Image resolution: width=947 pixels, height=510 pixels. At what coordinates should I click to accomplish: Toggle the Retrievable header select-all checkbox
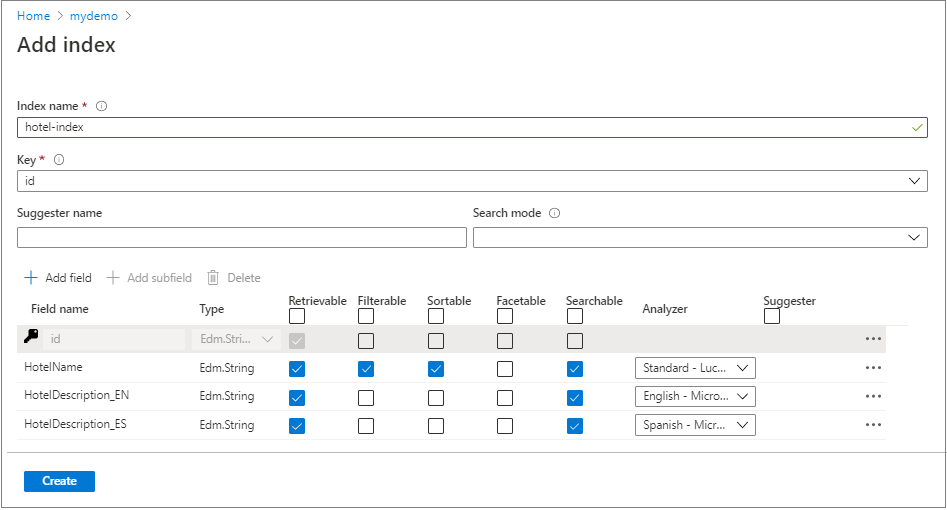(x=297, y=316)
